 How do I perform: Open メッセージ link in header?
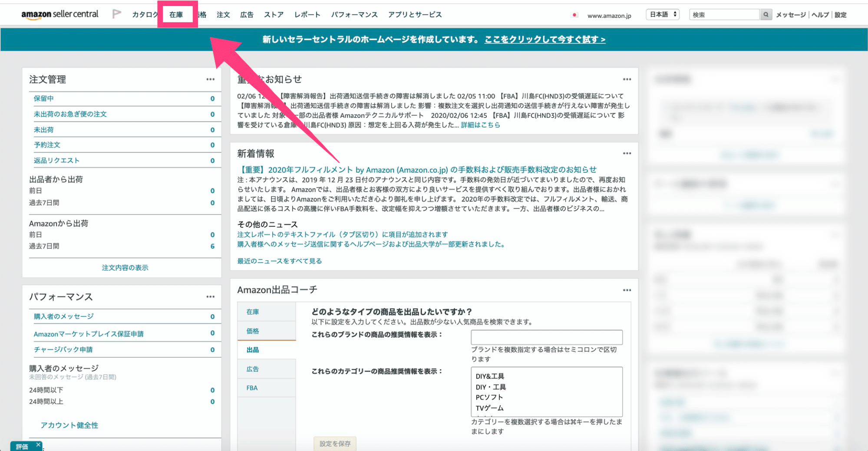(x=791, y=15)
